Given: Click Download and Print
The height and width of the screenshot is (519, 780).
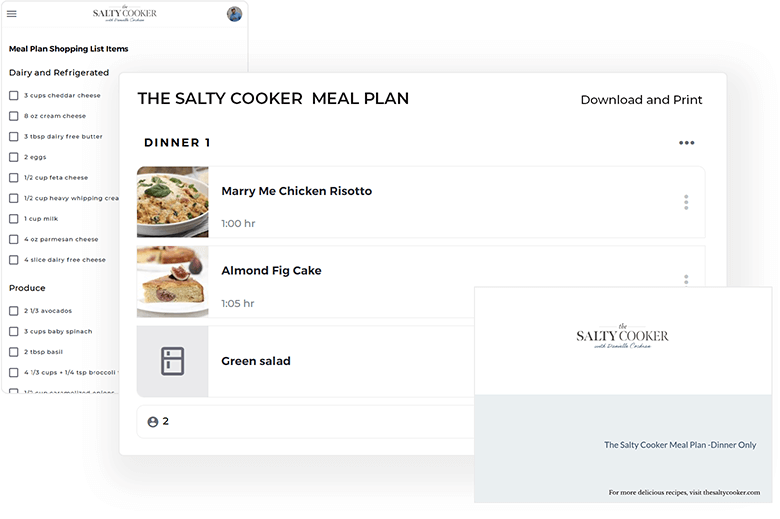Looking at the screenshot, I should [x=641, y=100].
